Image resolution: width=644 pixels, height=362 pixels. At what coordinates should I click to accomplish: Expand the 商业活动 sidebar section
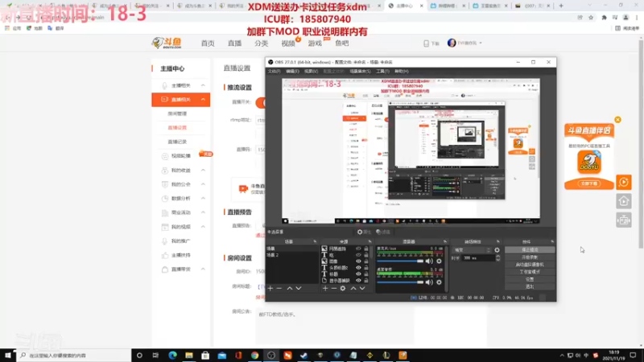click(x=203, y=212)
